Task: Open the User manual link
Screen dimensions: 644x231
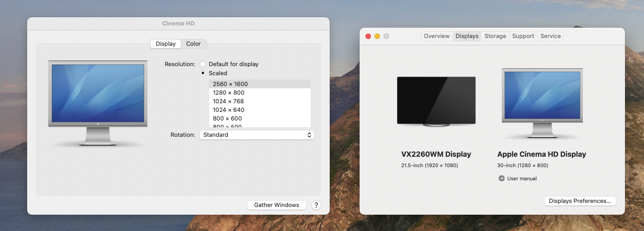Action: pyautogui.click(x=522, y=178)
